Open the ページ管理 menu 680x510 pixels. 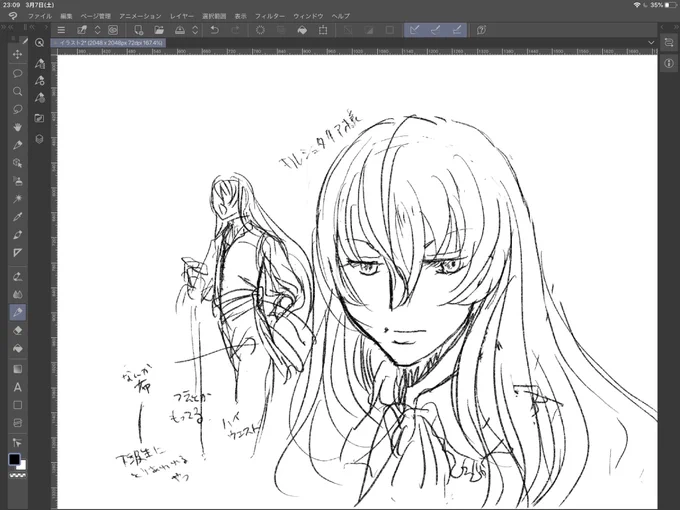95,16
